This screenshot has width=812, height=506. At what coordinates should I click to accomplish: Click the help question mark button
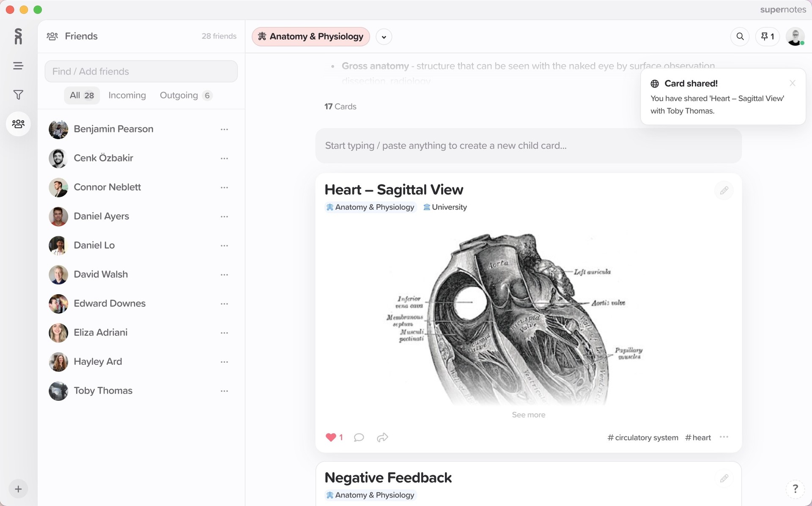795,489
